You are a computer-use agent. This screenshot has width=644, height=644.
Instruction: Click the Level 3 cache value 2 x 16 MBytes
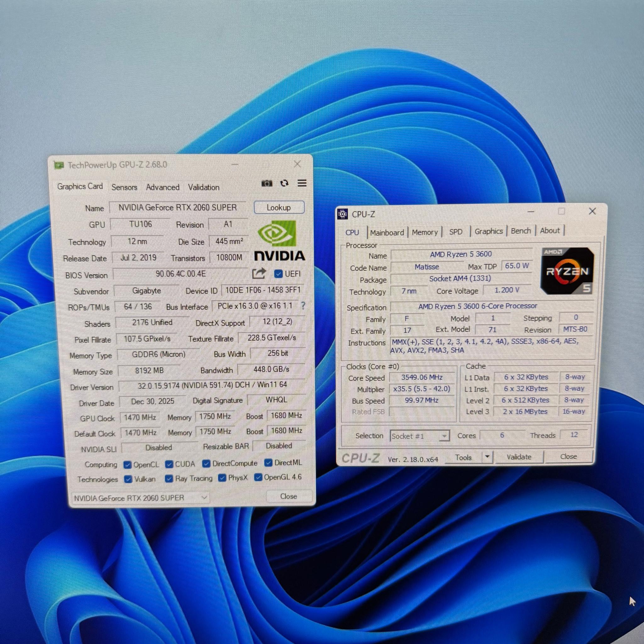pyautogui.click(x=525, y=412)
